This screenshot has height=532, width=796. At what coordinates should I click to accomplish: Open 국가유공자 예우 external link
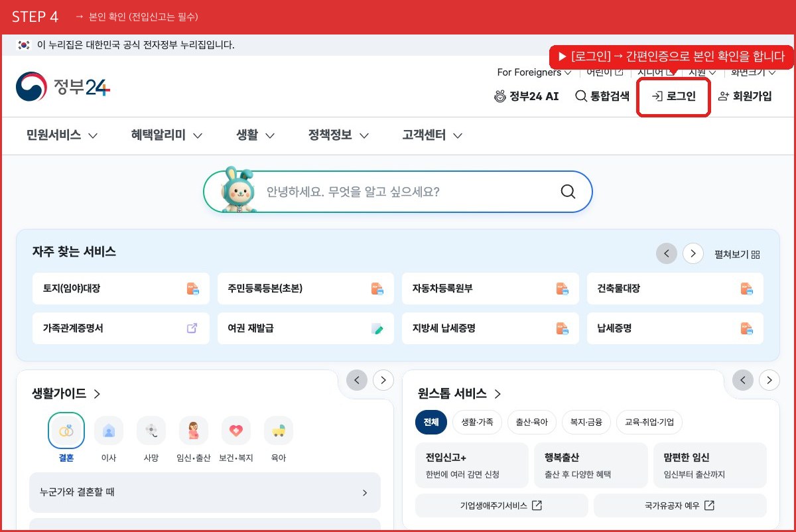(x=680, y=505)
